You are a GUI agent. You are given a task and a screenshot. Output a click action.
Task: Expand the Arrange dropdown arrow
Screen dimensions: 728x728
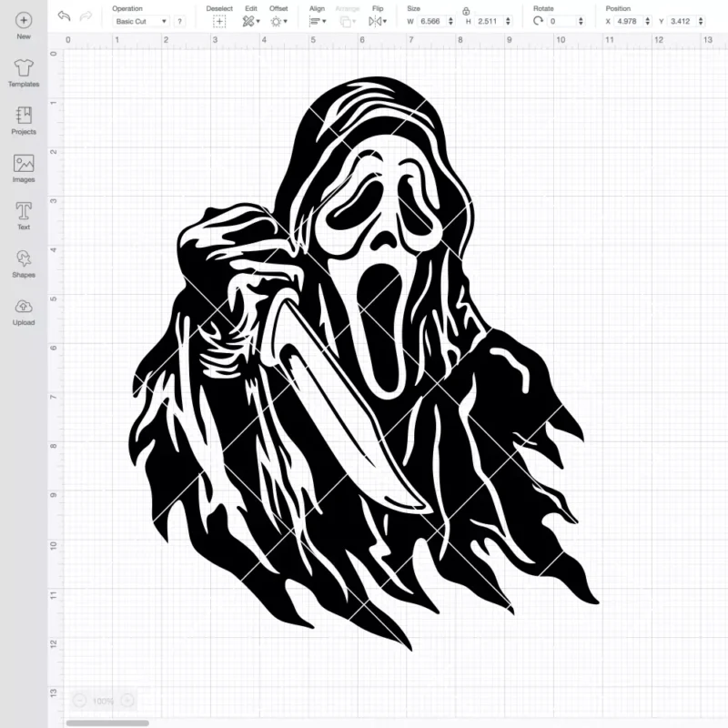click(354, 21)
